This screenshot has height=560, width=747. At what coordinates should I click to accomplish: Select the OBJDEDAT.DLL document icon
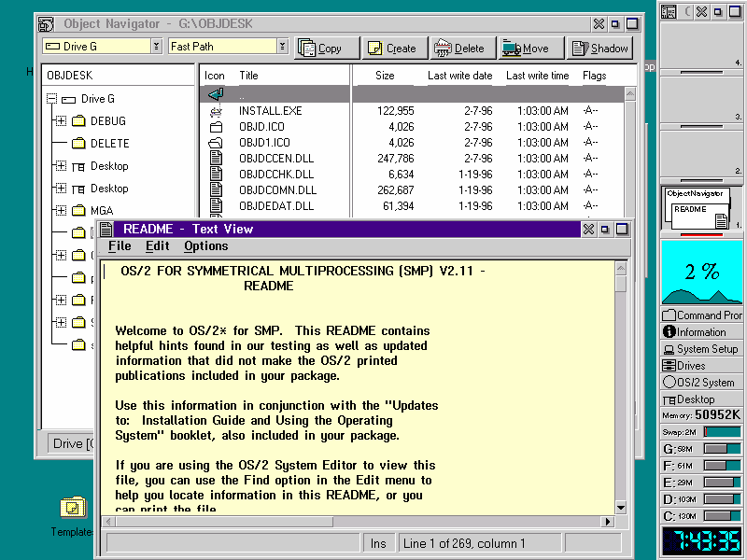[x=216, y=205]
